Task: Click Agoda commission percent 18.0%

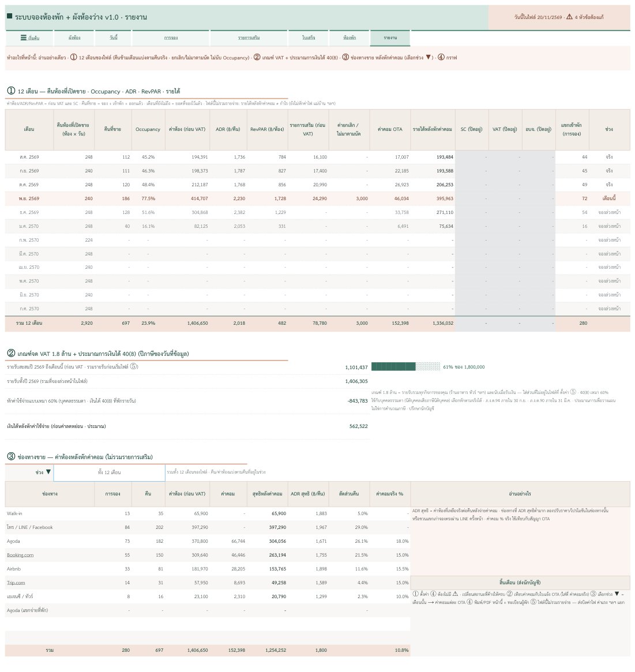Action: coord(402,541)
